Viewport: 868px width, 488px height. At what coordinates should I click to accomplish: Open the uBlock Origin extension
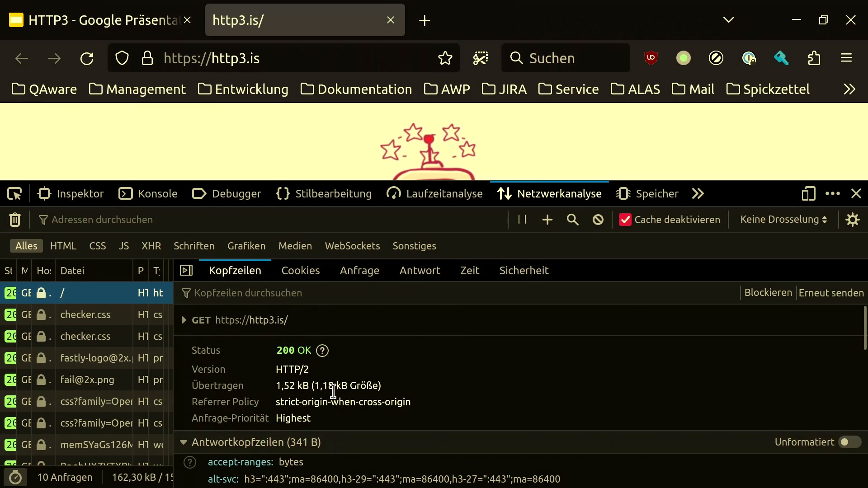pyautogui.click(x=651, y=58)
